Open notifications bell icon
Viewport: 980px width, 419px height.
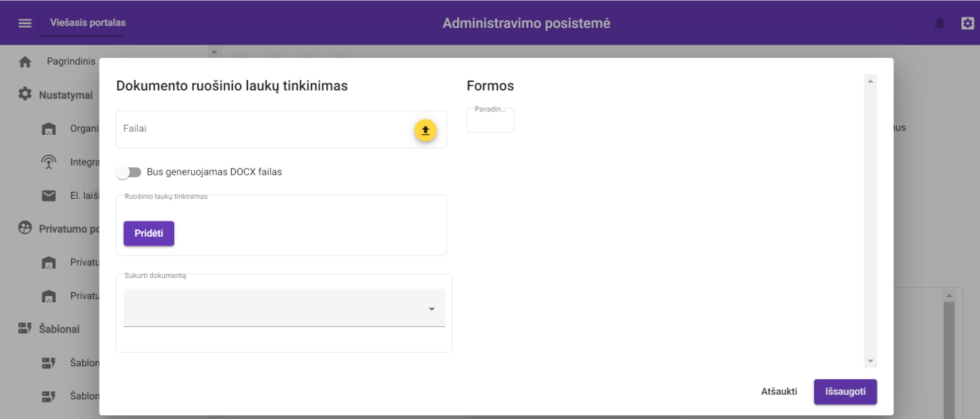[939, 23]
